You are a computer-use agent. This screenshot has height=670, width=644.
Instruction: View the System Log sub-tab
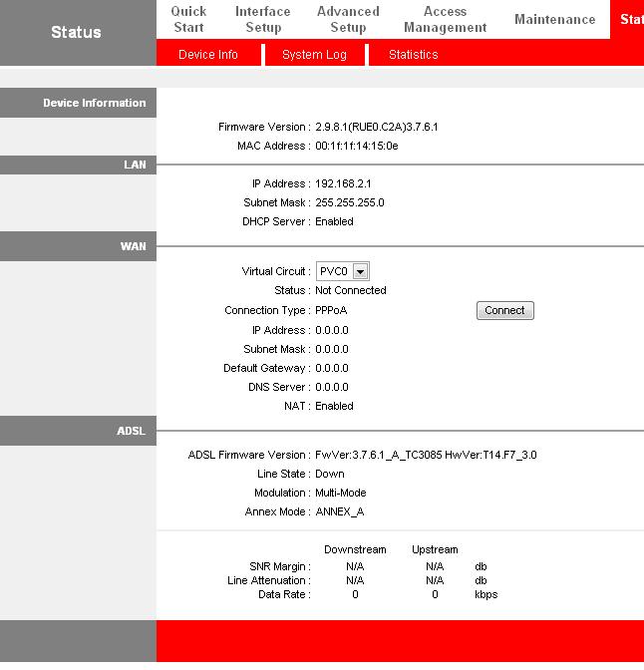pyautogui.click(x=314, y=55)
